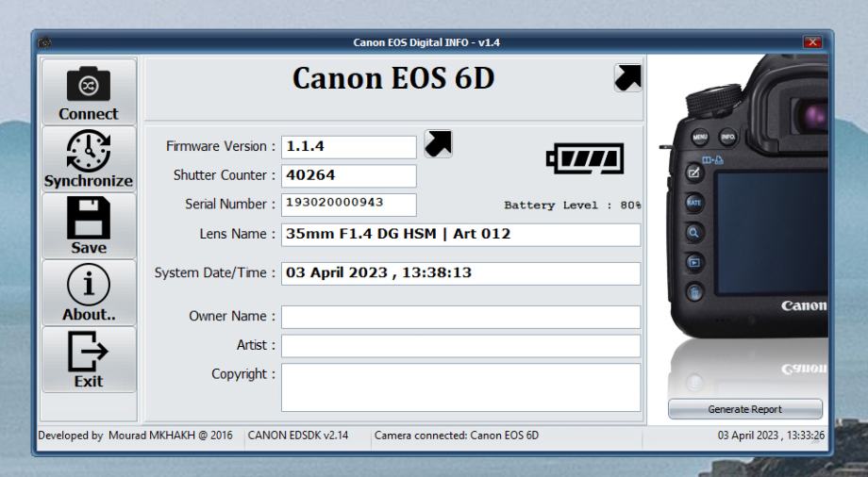Focus the Owner Name field
This screenshot has height=477, width=868.
pos(460,317)
